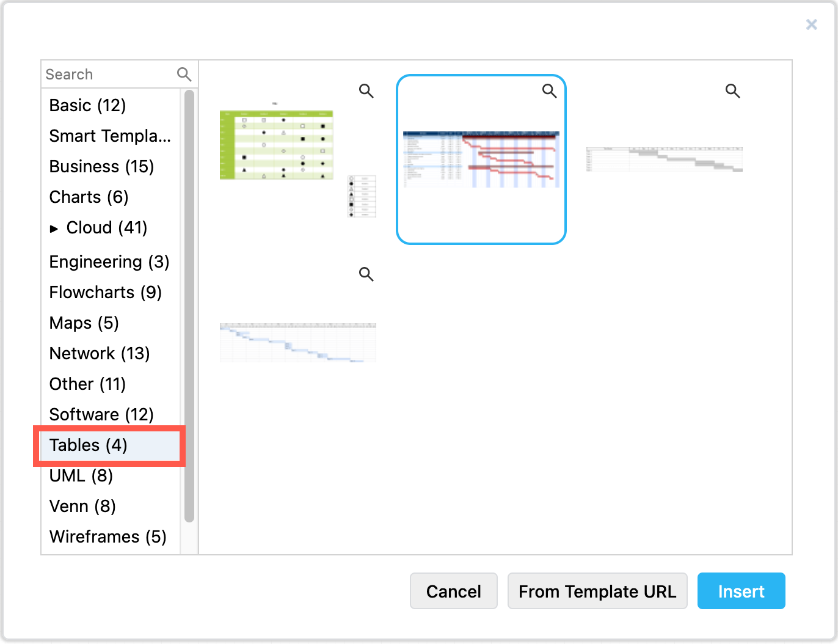Image resolution: width=838 pixels, height=644 pixels.
Task: Open magnifier preview on selected Gantt template
Action: (549, 90)
